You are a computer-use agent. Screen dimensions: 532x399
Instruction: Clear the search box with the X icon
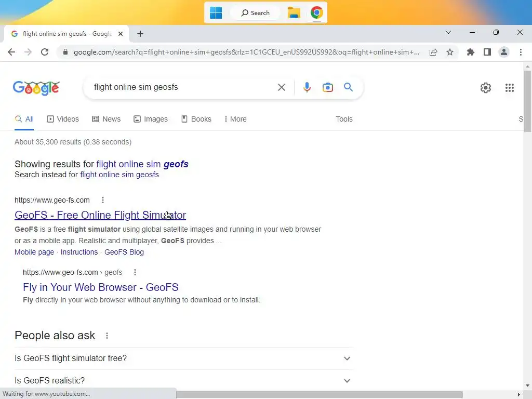[281, 87]
